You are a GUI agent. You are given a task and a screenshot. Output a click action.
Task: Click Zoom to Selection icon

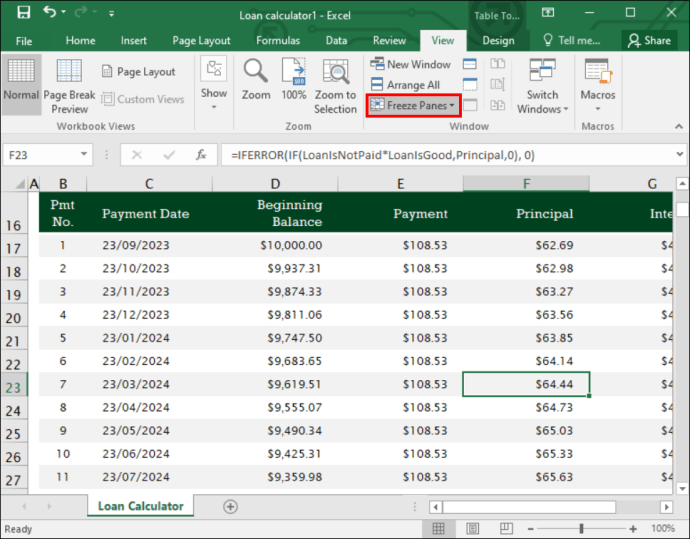click(335, 71)
